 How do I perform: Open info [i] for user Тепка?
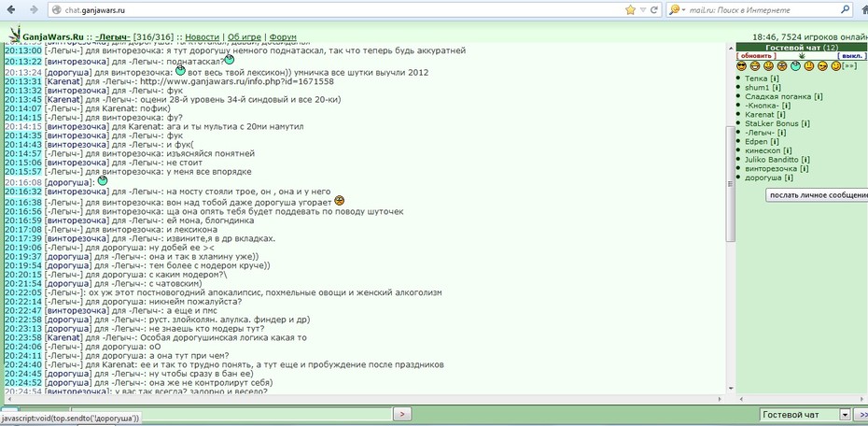(775, 78)
